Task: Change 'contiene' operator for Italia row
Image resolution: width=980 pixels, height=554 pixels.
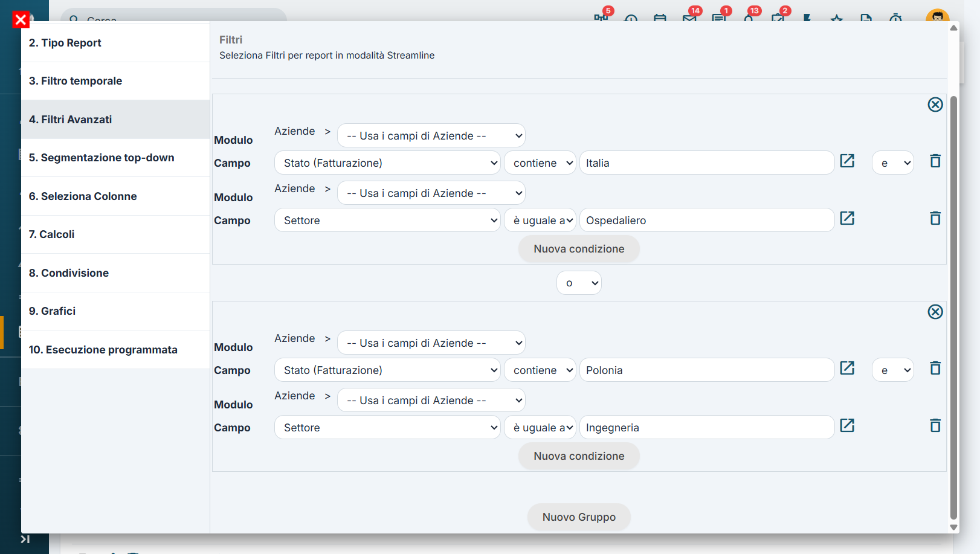Action: pos(540,163)
